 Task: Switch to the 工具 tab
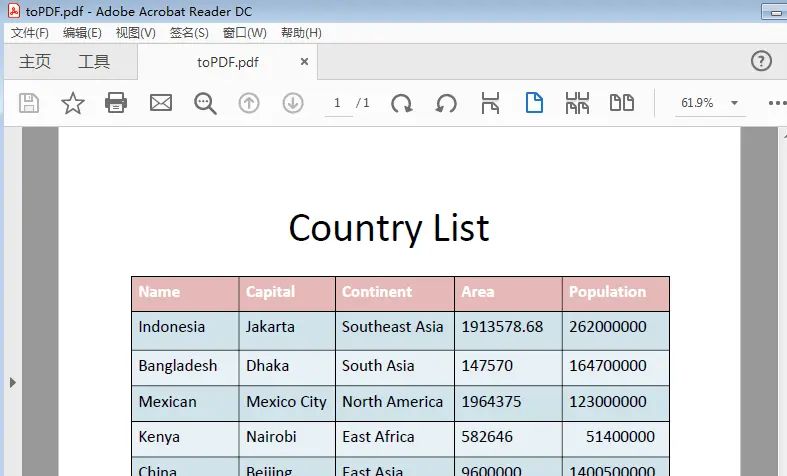[x=94, y=61]
